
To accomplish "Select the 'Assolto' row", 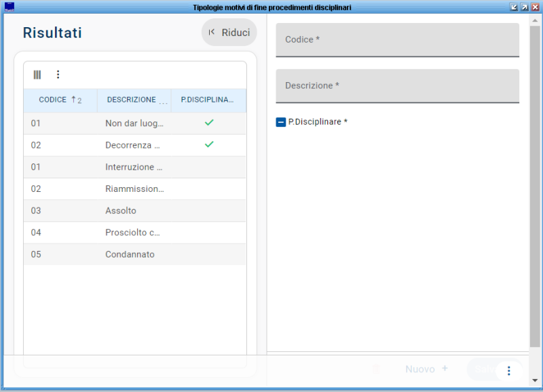I will tap(134, 210).
